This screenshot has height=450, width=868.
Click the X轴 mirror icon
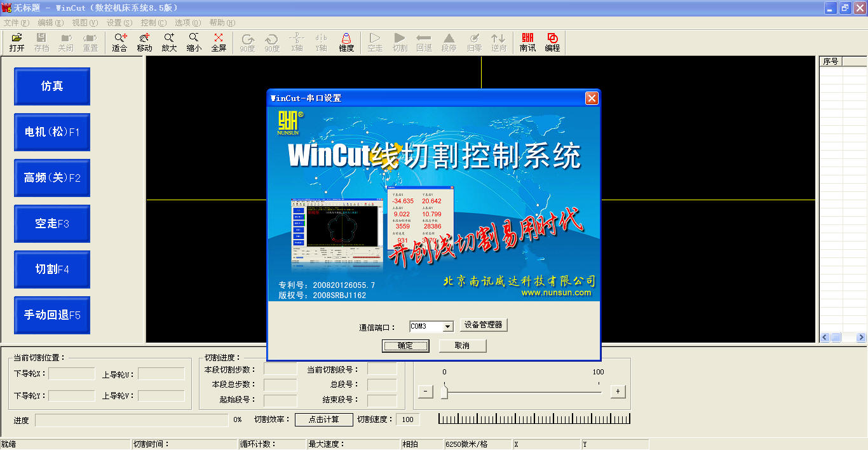tap(297, 43)
